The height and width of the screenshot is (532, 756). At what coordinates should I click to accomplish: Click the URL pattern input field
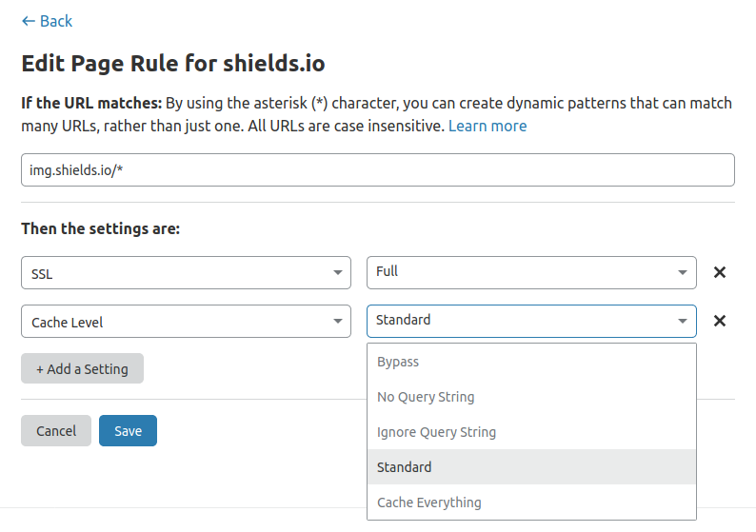[378, 170]
